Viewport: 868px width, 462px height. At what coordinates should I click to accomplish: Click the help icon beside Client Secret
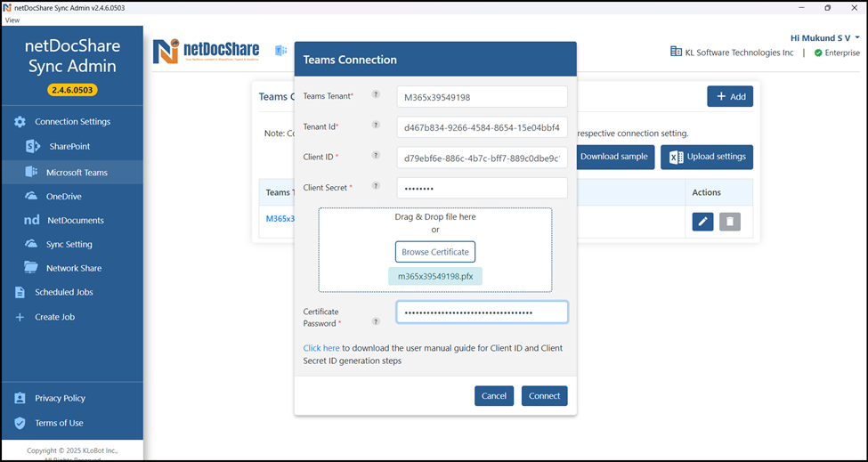(376, 186)
